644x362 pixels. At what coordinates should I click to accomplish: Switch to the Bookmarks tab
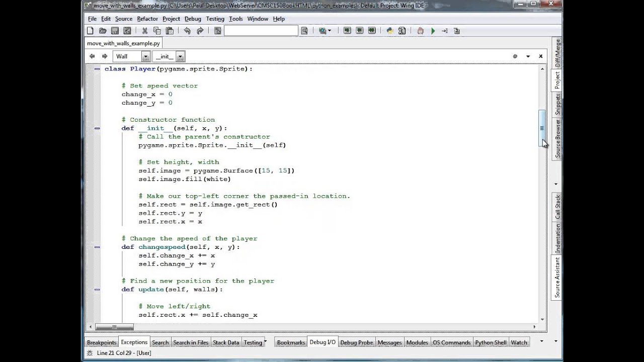point(291,342)
